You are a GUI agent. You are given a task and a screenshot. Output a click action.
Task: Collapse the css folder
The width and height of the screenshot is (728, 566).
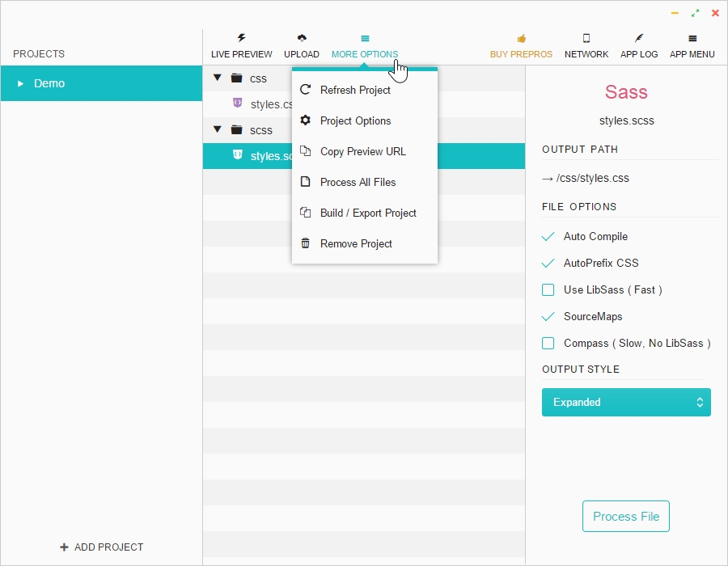[x=217, y=78]
